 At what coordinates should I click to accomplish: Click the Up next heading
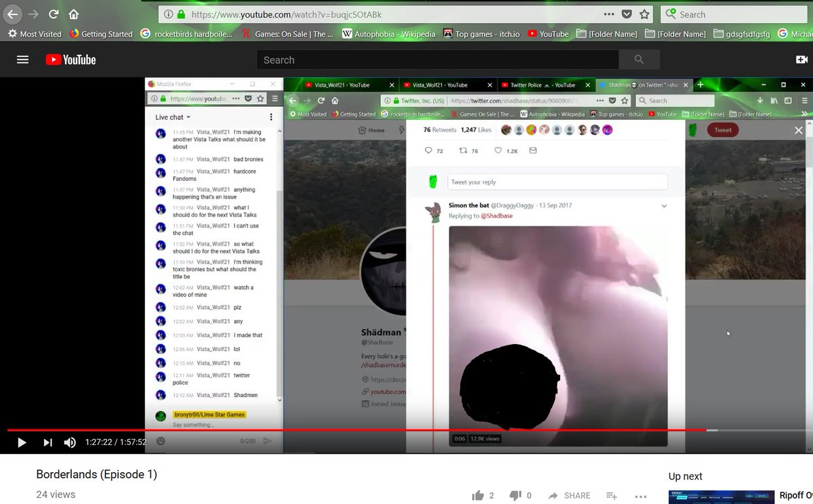pyautogui.click(x=685, y=476)
